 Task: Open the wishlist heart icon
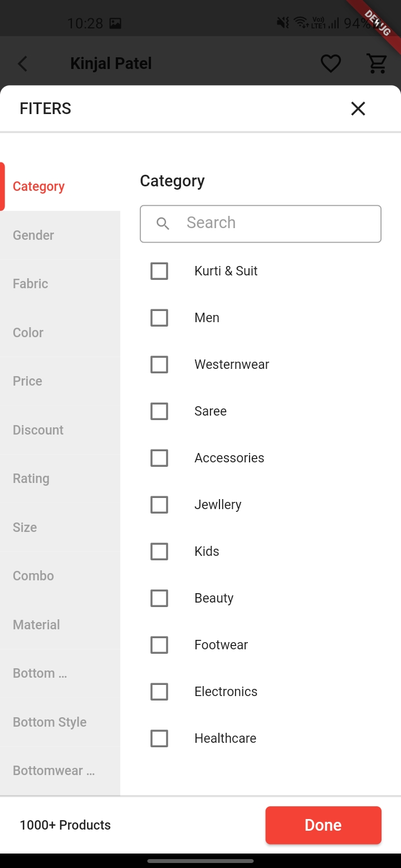pyautogui.click(x=330, y=63)
